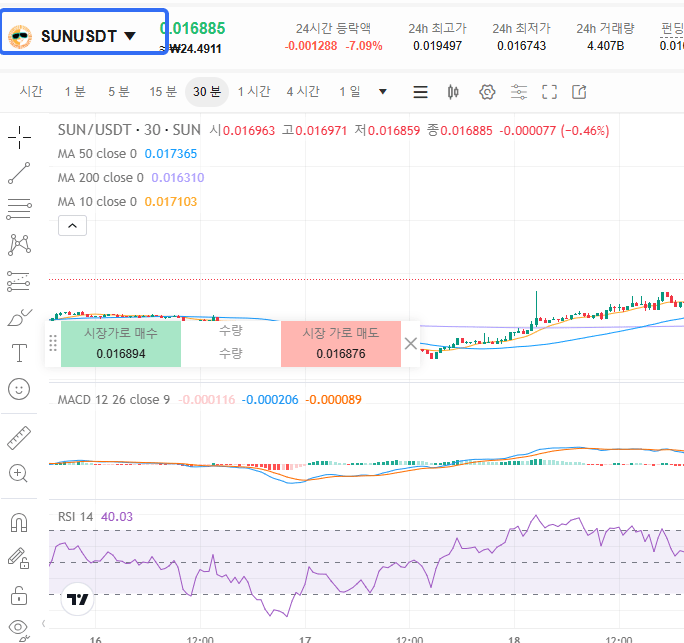Image resolution: width=684 pixels, height=643 pixels.
Task: Click the zoom in magnifier tool
Action: (19, 474)
